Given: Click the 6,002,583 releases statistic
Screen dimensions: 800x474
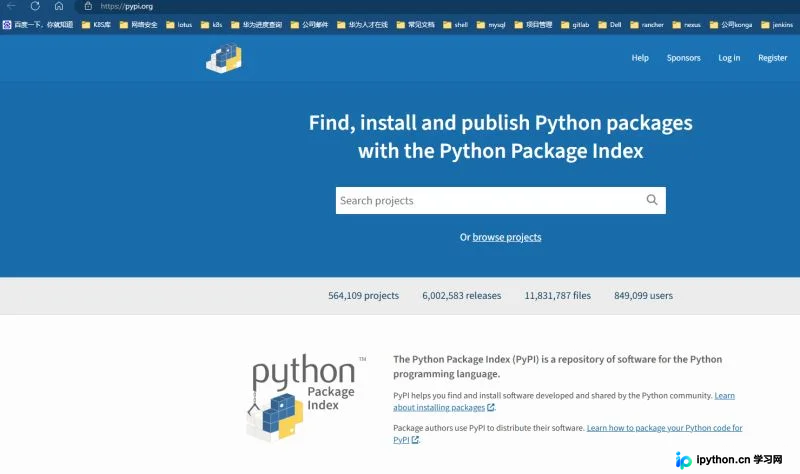Looking at the screenshot, I should (462, 295).
